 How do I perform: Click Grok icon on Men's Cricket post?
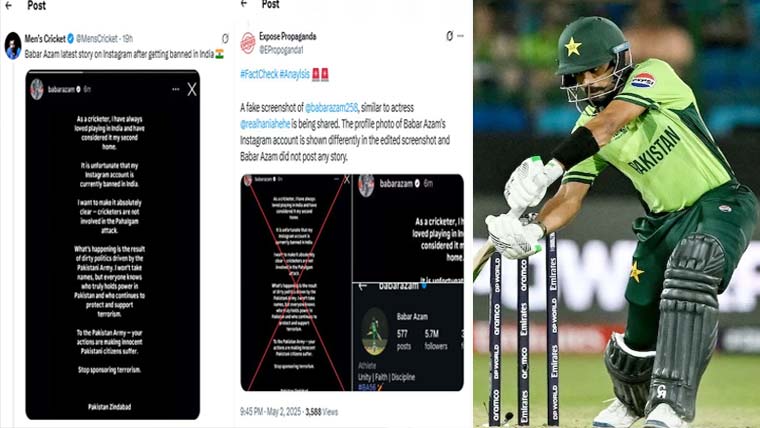point(225,38)
